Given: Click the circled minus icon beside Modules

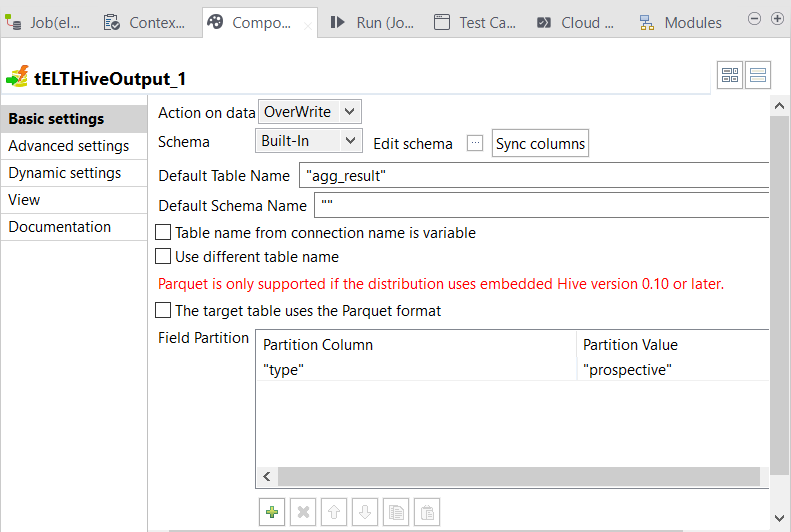Looking at the screenshot, I should [754, 19].
